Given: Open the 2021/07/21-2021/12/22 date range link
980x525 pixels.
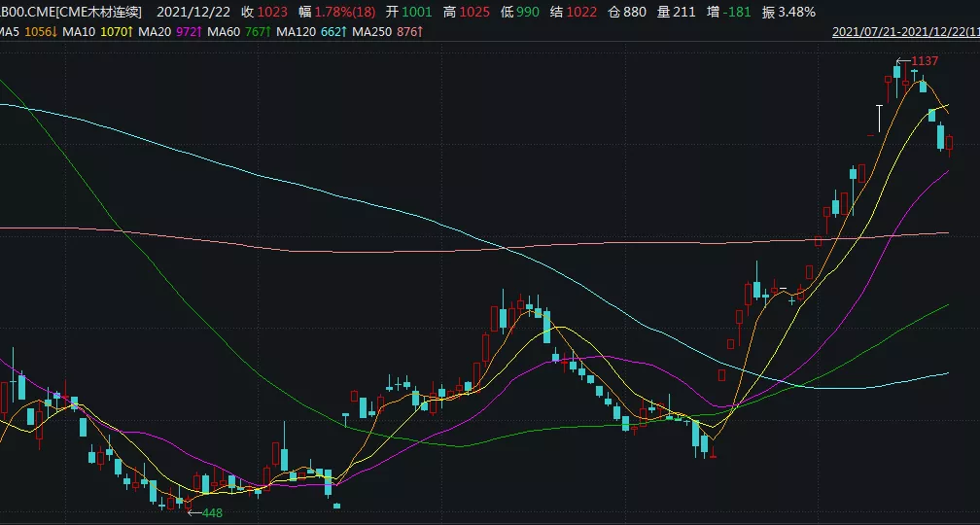Looking at the screenshot, I should [906, 32].
